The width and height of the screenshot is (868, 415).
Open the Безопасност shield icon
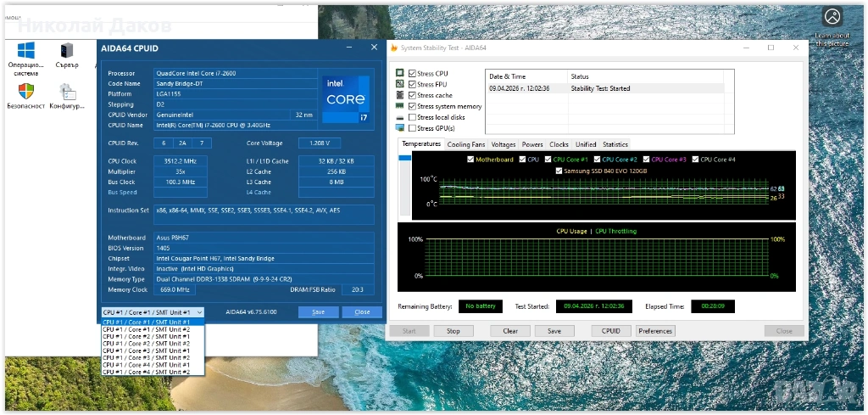[25, 93]
